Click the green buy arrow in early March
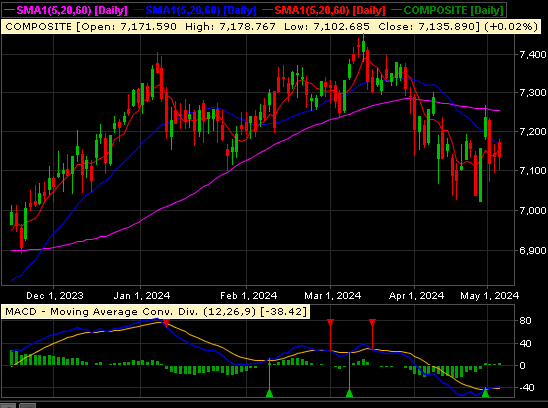 pyautogui.click(x=349, y=393)
